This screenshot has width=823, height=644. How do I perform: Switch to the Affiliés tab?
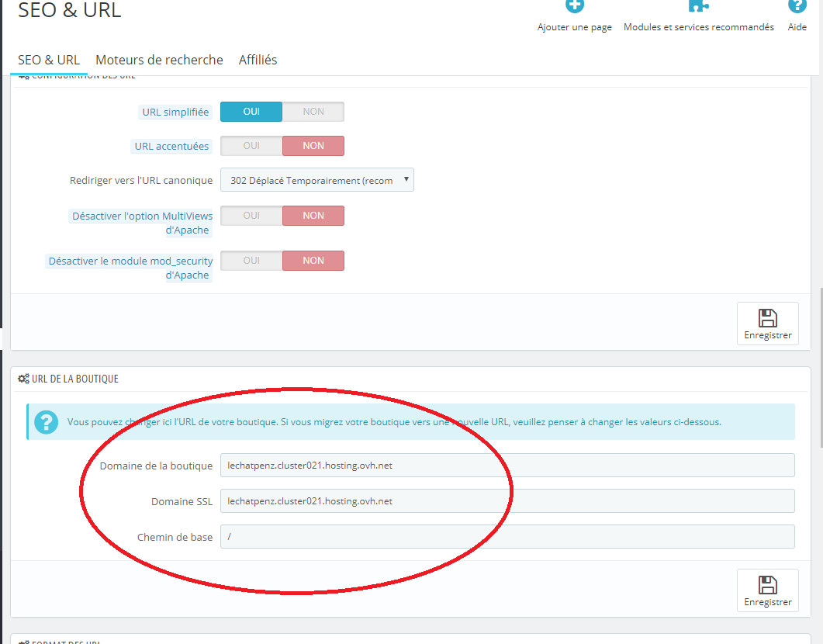tap(258, 60)
